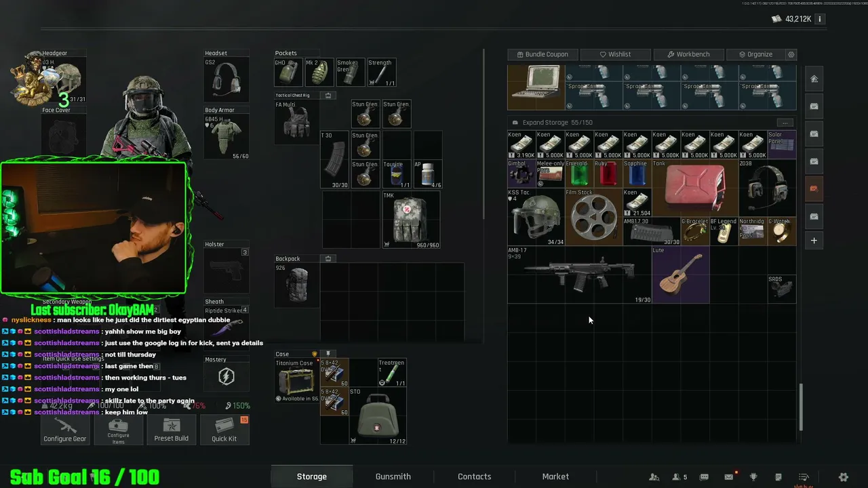This screenshot has height=488, width=868.
Task: Select the Emerald gem in storage
Action: point(579,174)
